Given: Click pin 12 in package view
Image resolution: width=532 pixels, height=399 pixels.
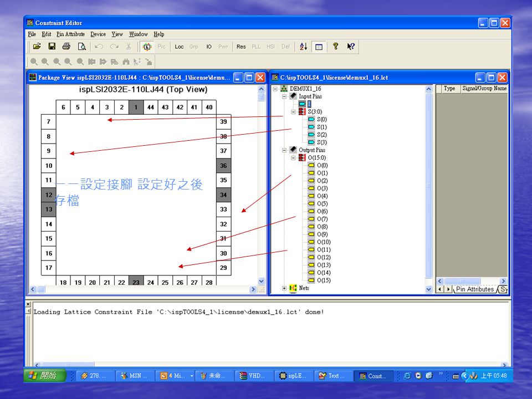Looking at the screenshot, I should point(49,195).
